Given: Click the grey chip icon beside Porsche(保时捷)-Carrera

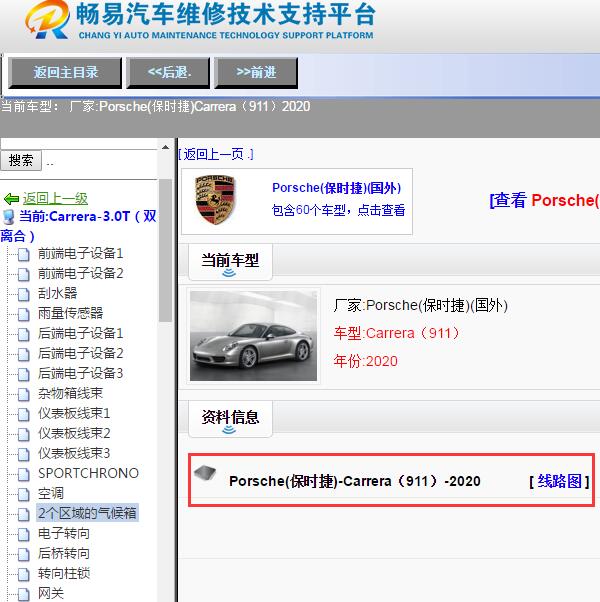Looking at the screenshot, I should [x=205, y=473].
